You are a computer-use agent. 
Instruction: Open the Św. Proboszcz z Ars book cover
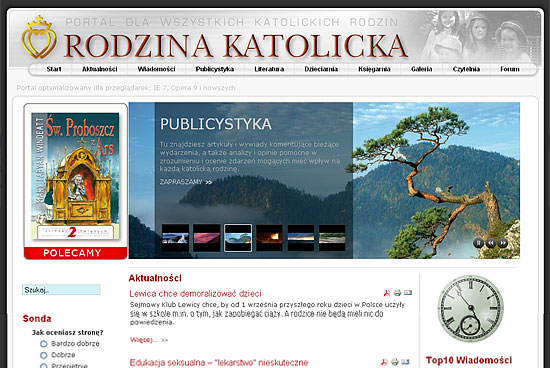point(75,176)
